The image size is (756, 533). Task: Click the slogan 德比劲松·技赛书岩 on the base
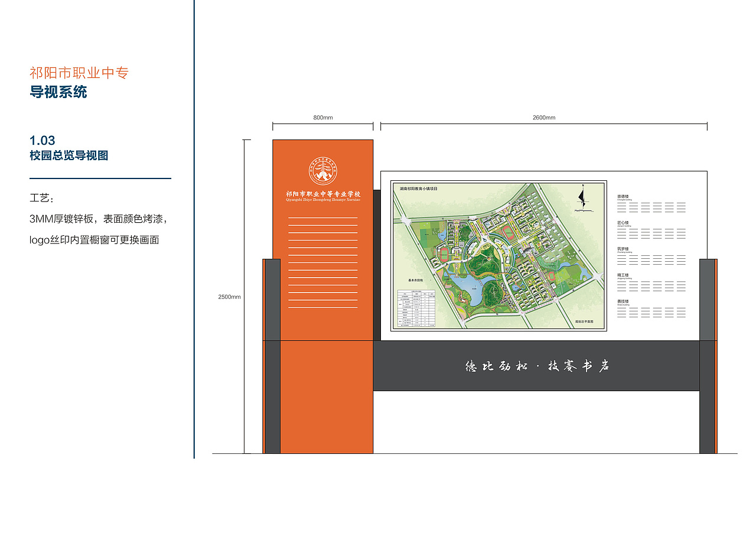[x=539, y=366]
